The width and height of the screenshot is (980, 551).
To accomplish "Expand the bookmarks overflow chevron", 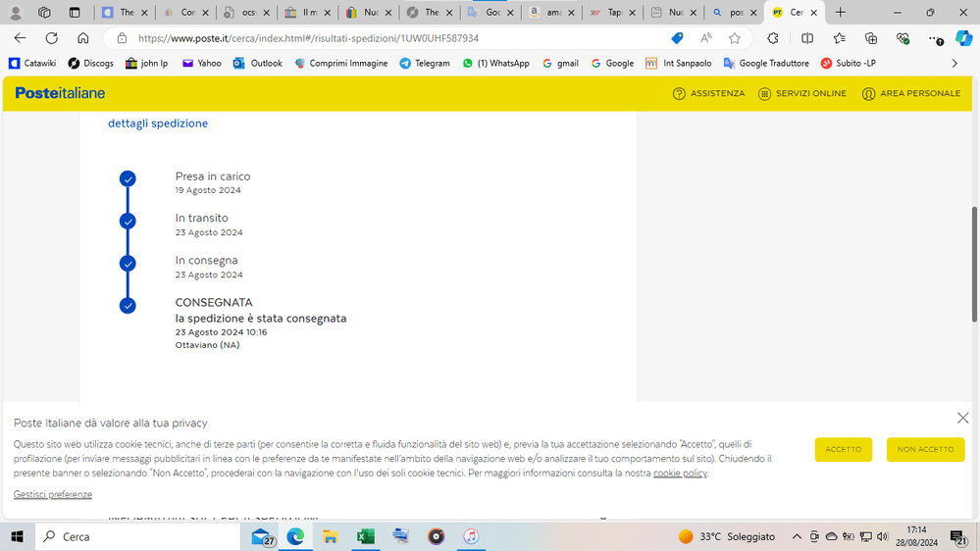I will (954, 63).
